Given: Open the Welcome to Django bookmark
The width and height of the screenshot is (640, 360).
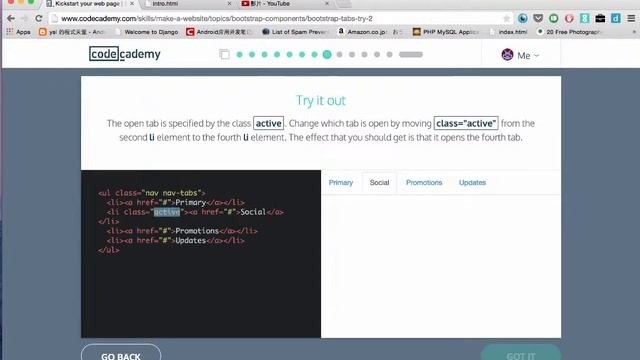Looking at the screenshot, I should pos(147,32).
